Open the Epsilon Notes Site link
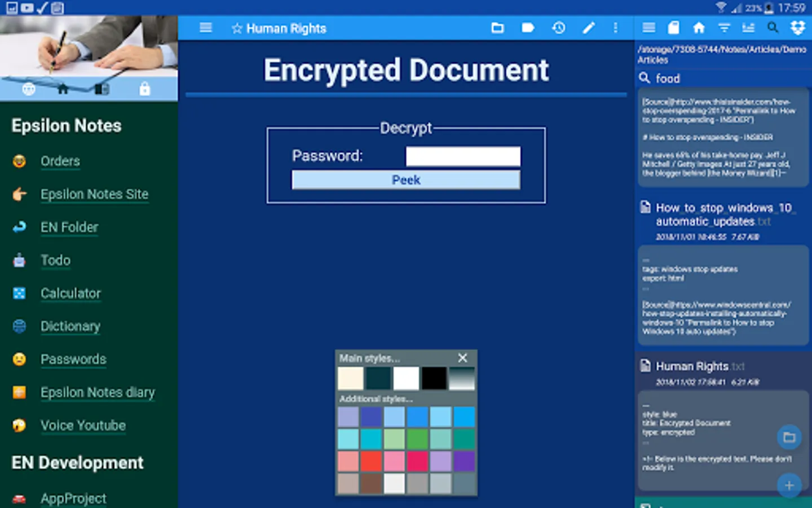The image size is (812, 508). [94, 194]
